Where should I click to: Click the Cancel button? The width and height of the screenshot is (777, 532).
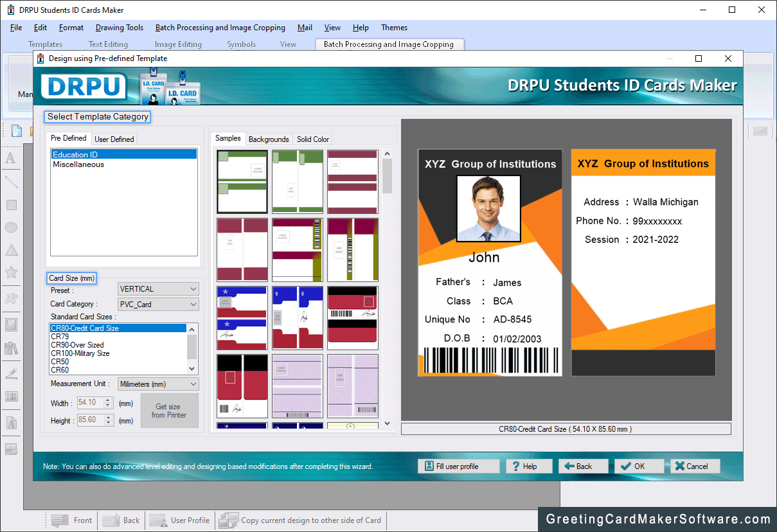695,466
